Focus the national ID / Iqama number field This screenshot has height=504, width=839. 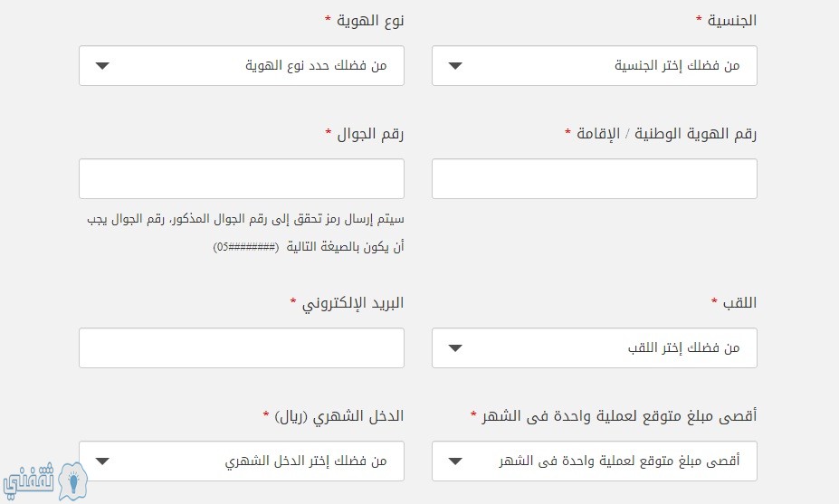click(595, 178)
